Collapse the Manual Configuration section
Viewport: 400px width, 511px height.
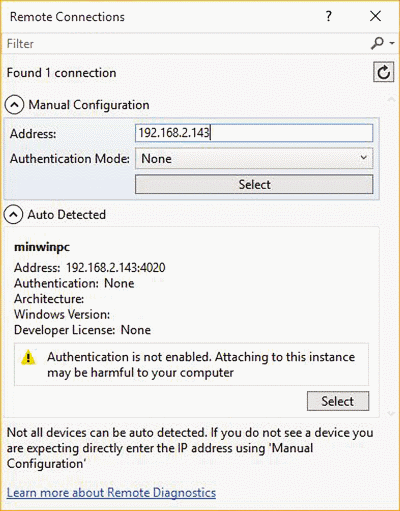tap(14, 105)
